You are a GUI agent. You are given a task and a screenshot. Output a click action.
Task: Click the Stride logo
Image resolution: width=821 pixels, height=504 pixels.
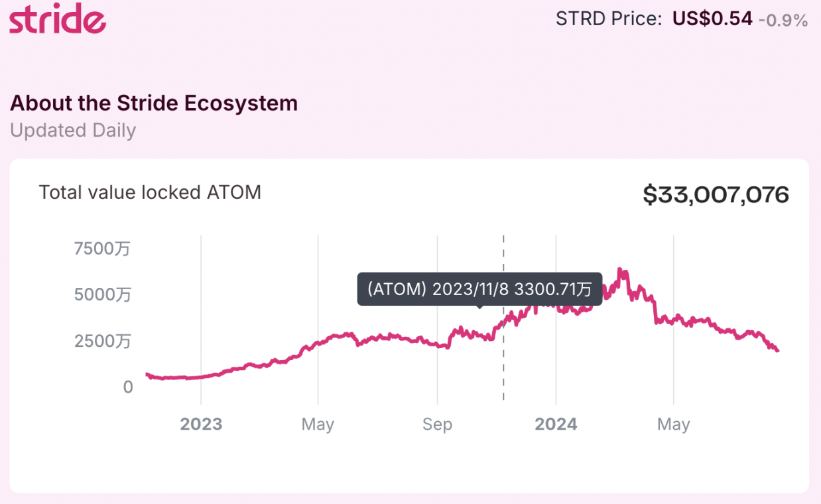point(58,19)
